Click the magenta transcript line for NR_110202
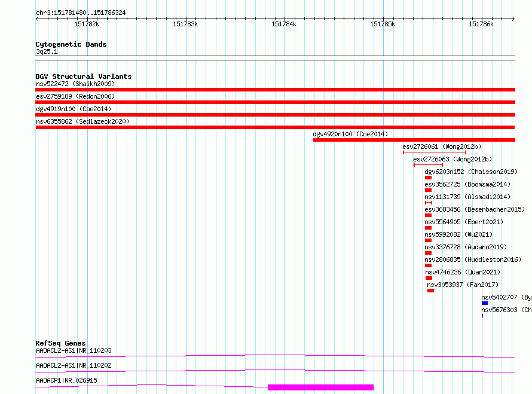This screenshot has width=532, height=394. (275, 371)
